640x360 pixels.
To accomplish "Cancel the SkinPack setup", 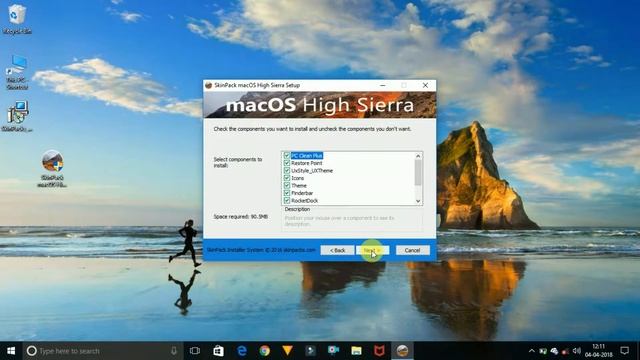I will click(412, 250).
